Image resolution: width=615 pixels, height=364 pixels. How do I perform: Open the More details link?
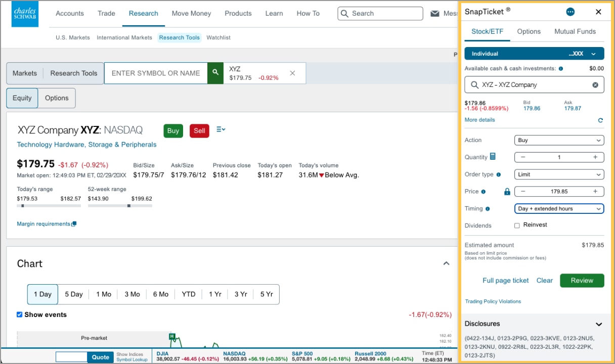pyautogui.click(x=479, y=120)
